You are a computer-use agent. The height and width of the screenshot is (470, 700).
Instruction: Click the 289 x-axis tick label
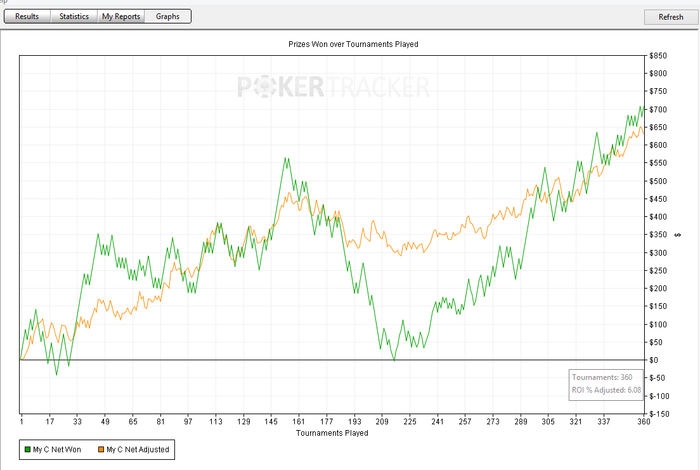[x=521, y=421]
